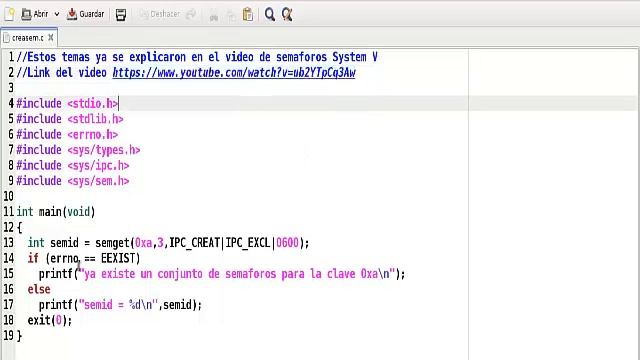The image size is (640, 360).
Task: Click the else keyword on line 16
Action: pyautogui.click(x=39, y=289)
